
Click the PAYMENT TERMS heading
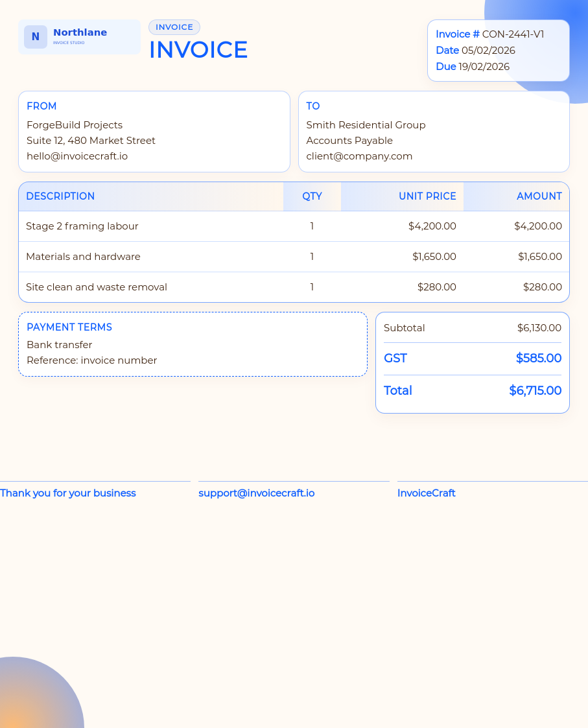(x=69, y=327)
